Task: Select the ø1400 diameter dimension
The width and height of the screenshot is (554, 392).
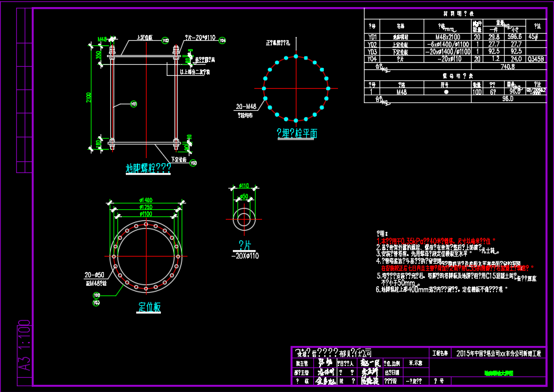Action: [x=144, y=200]
